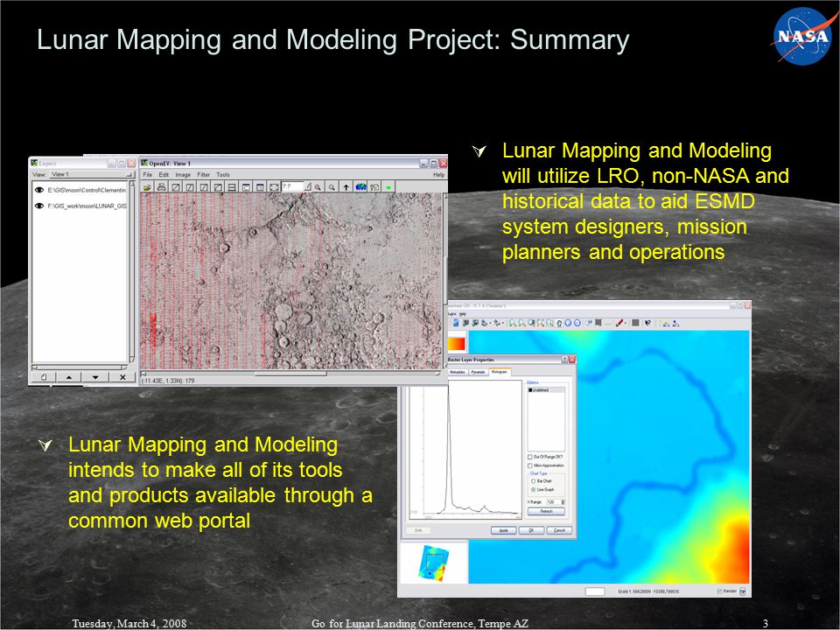840x630 pixels.
Task: Select the pan hand tool in QGIS toolbar
Action: pos(559,323)
